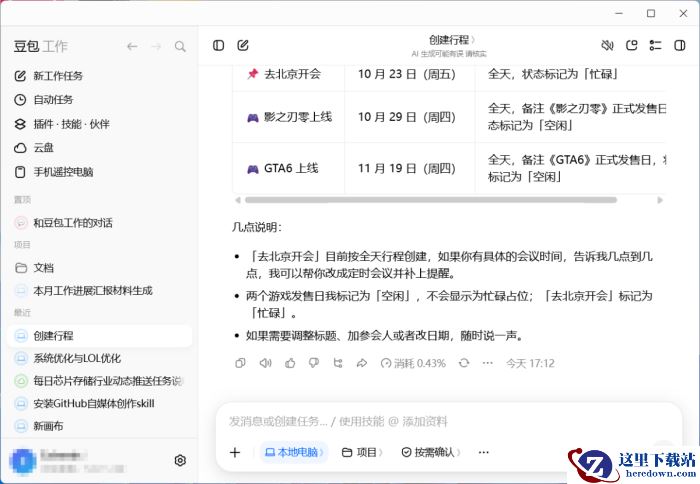
Task: Click the screenshot/share icon beside mute icon
Action: coord(631,46)
